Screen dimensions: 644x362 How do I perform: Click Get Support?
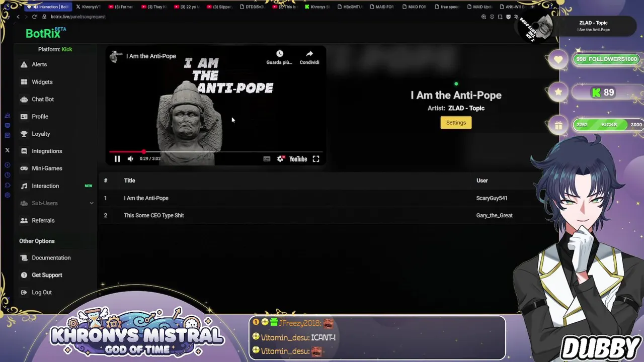tap(47, 275)
